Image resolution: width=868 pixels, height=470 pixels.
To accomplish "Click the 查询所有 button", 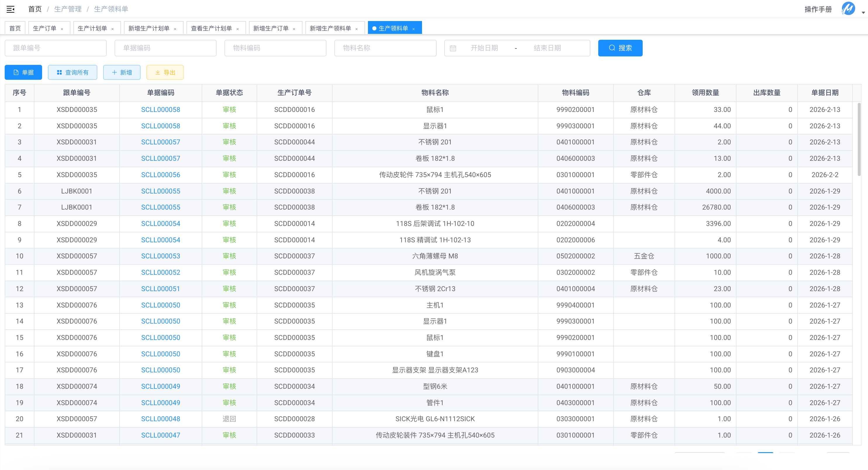I will [x=72, y=72].
